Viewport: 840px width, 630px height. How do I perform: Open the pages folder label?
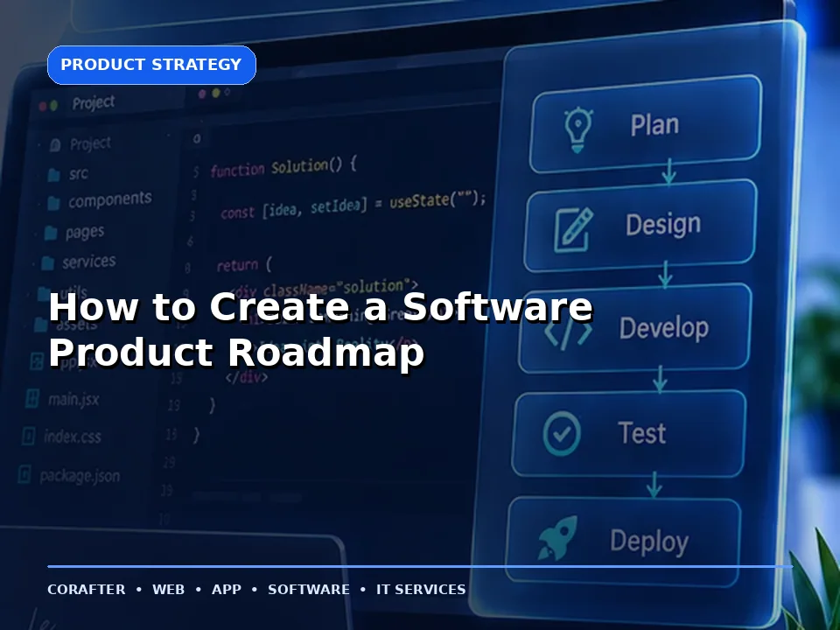[85, 232]
